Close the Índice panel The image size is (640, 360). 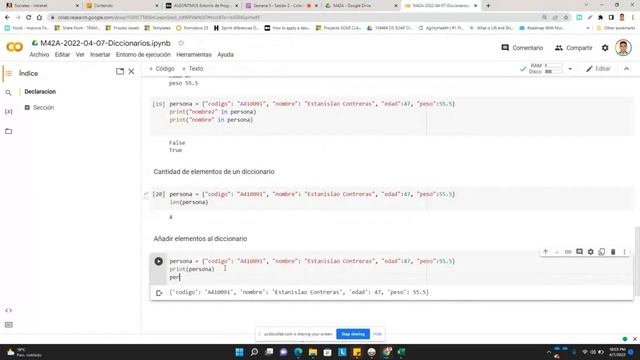131,71
